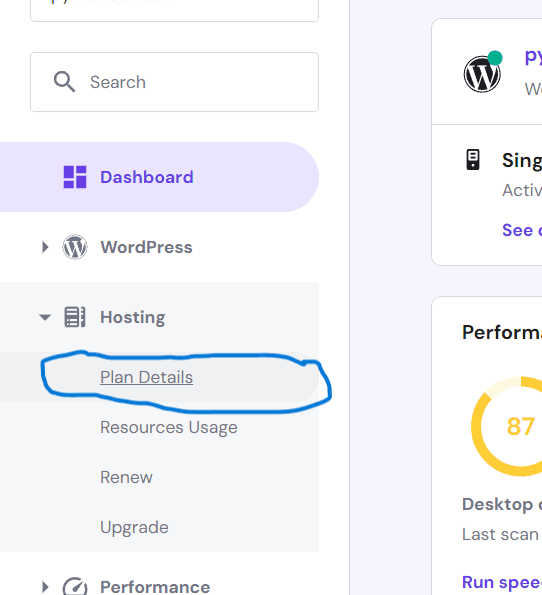Click the Hosting server icon
The height and width of the screenshot is (595, 542).
point(75,317)
